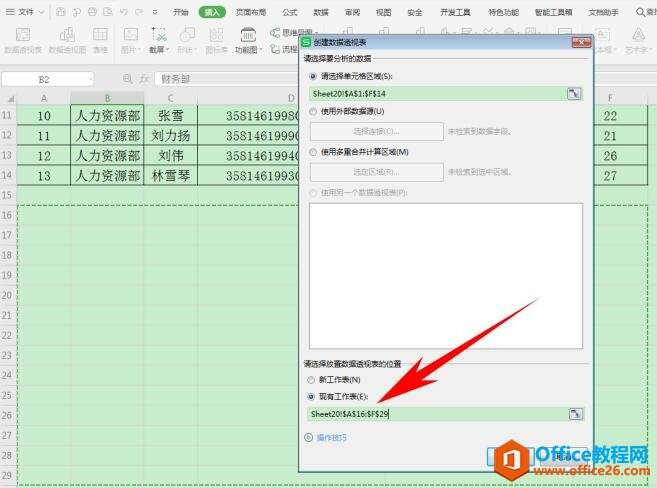Select the 使用外部数据源 radio button
The image size is (657, 488).
pos(314,110)
